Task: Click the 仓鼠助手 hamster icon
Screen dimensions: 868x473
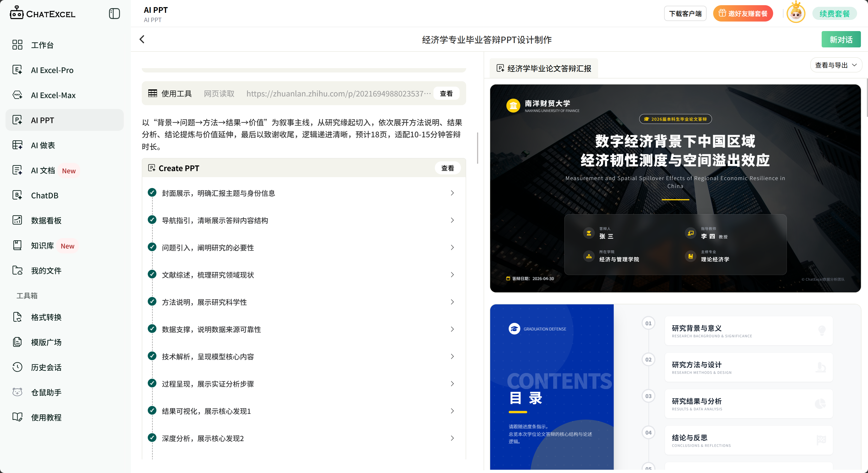Action: (x=17, y=392)
